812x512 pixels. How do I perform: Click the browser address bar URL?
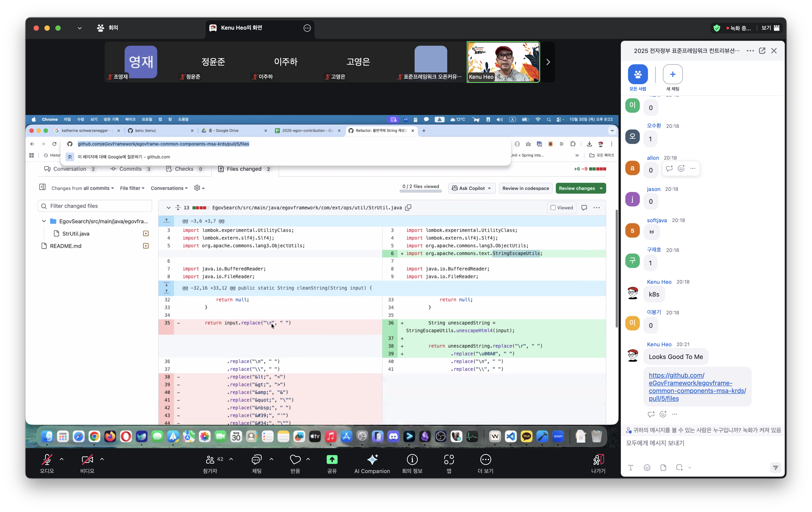(163, 144)
